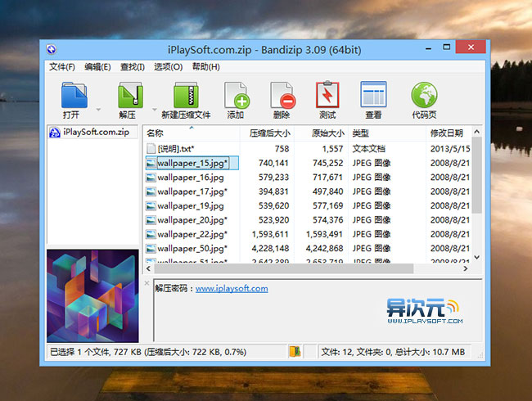532x401 pixels.
Task: Click the document icon of [说明].txt
Action: pos(151,149)
